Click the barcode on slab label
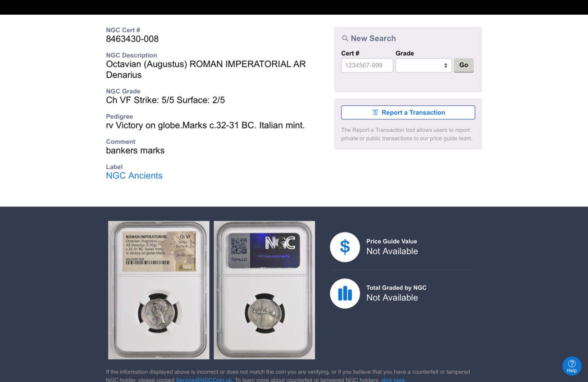 pos(148,263)
